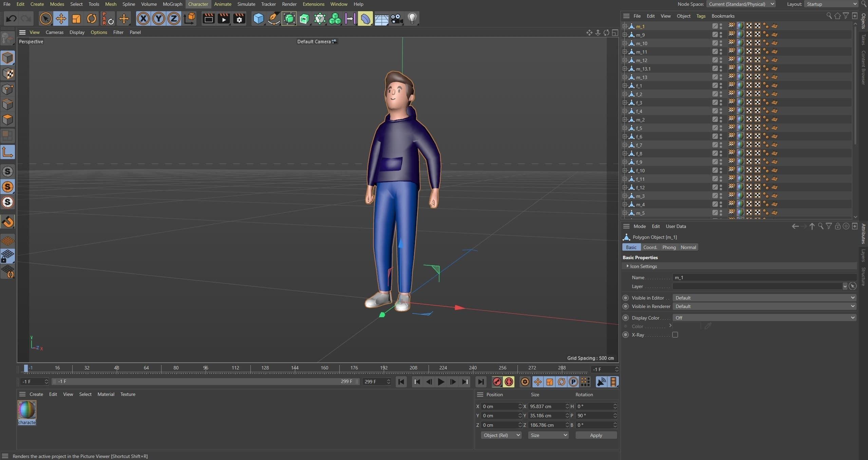Switch to the Phong tab
868x460 pixels.
[x=669, y=247]
